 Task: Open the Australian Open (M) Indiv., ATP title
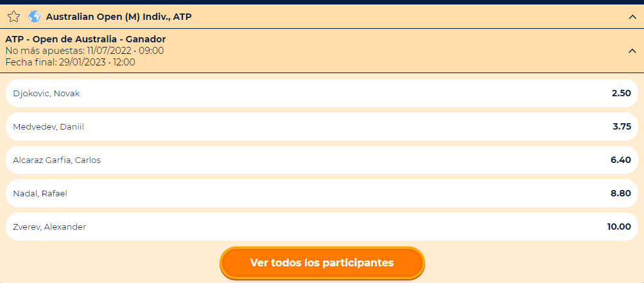[119, 17]
